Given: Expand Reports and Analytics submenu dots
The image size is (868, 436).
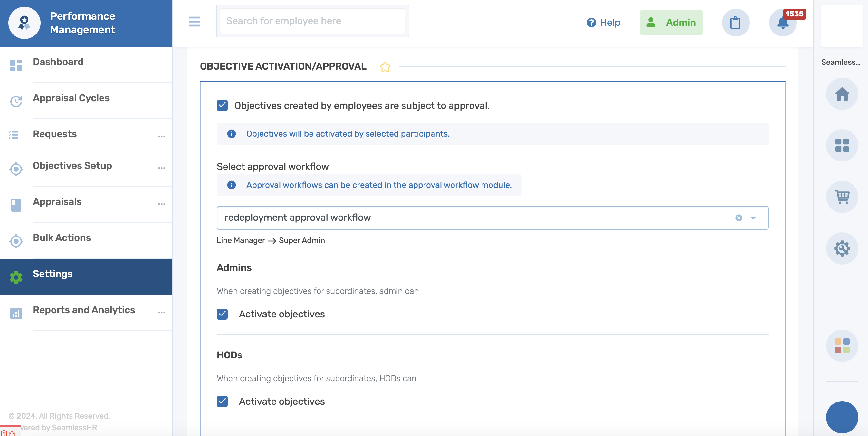Looking at the screenshot, I should (161, 312).
